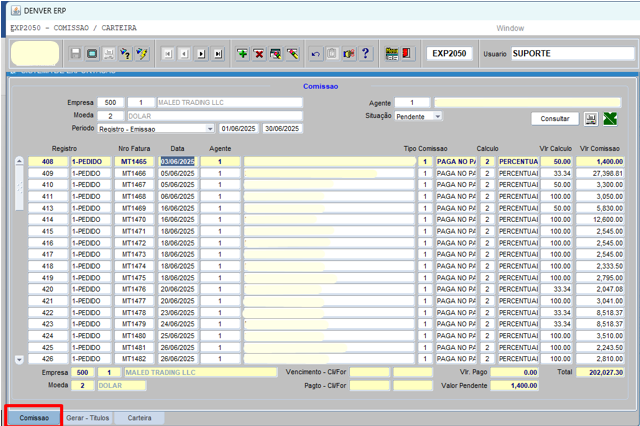Screen dimensions: 640x426
Task: Click the print icon beside Consultar
Action: tap(590, 119)
